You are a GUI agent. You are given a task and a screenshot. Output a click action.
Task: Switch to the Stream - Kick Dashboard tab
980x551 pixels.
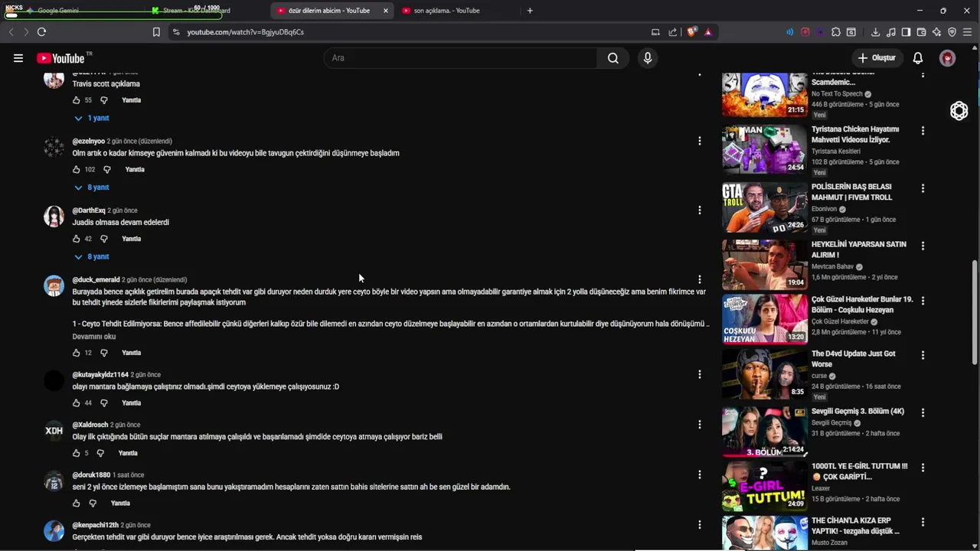(196, 11)
